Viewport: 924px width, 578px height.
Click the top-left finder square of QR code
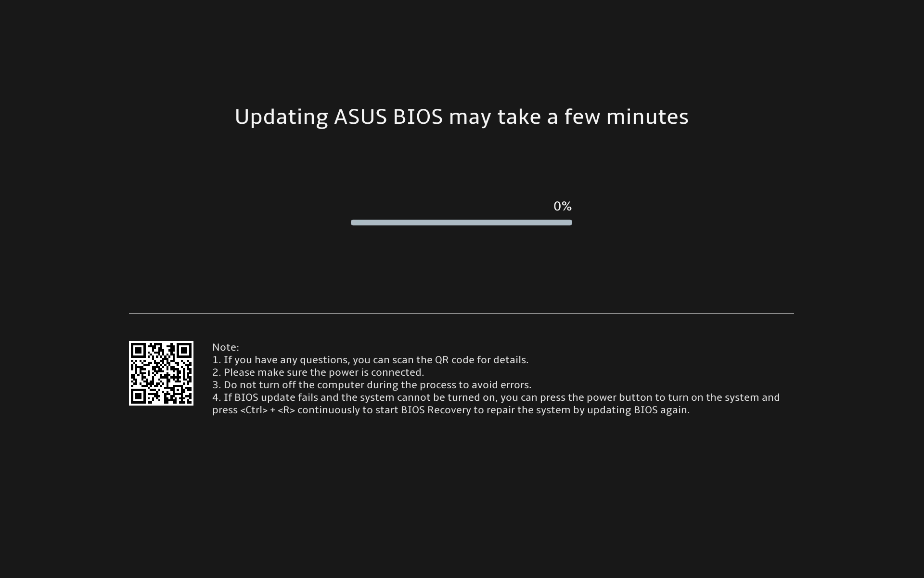[x=139, y=351]
